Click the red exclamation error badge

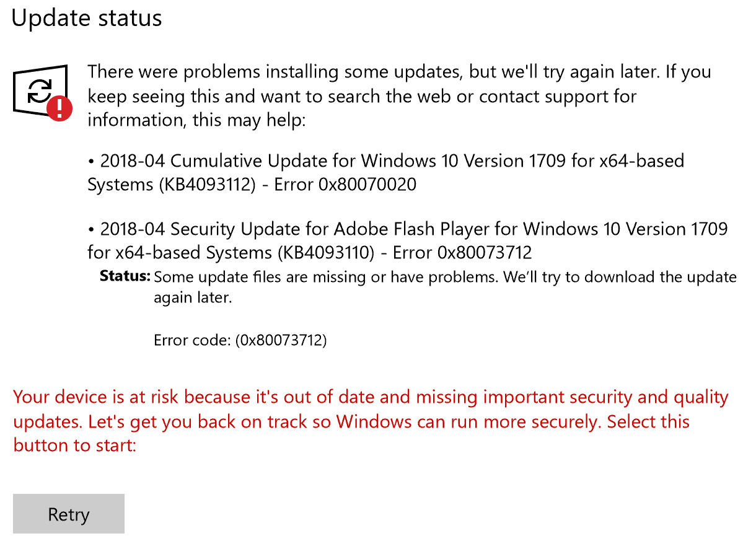point(60,109)
